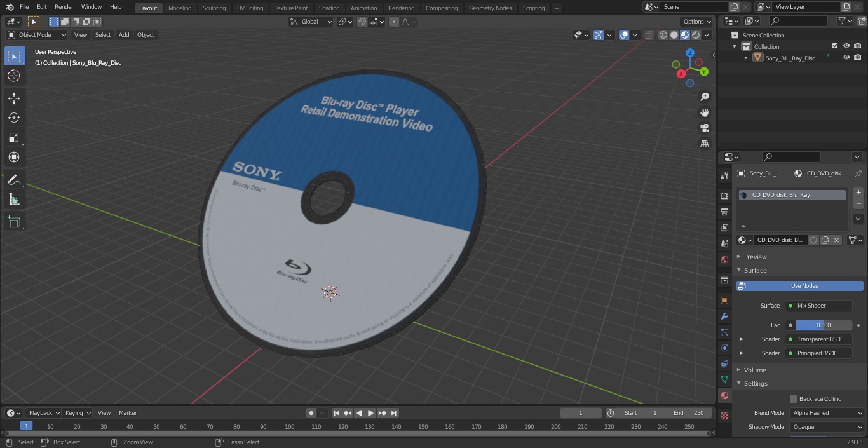Open the World properties tab
This screenshot has width=868, height=448.
coord(724,259)
